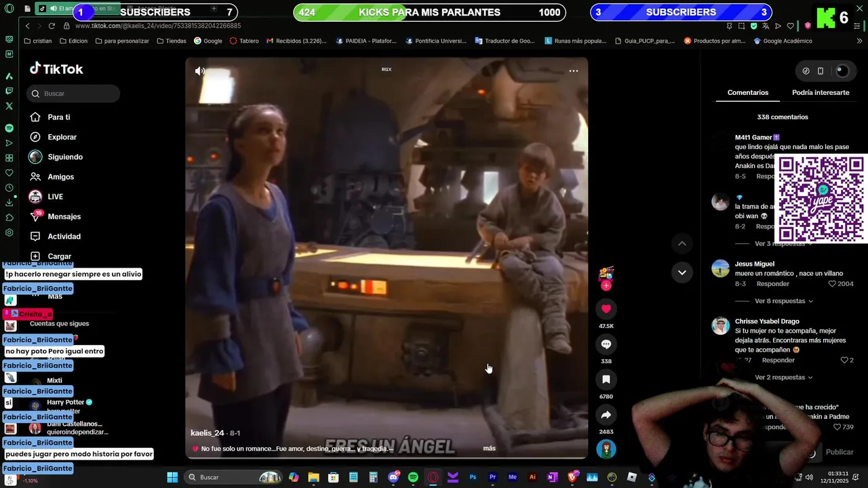Open the Tablero bookmark

click(244, 41)
